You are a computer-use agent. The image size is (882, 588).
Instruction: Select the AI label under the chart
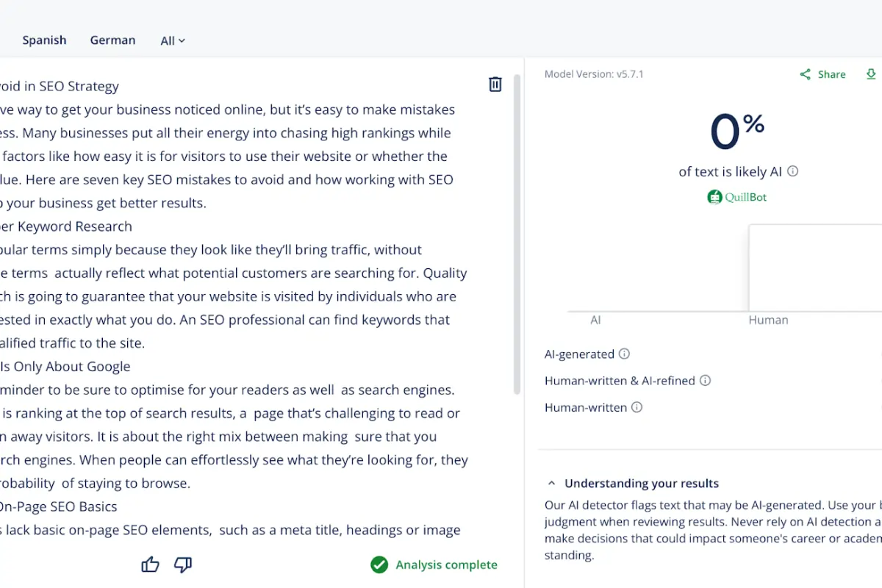(x=595, y=320)
